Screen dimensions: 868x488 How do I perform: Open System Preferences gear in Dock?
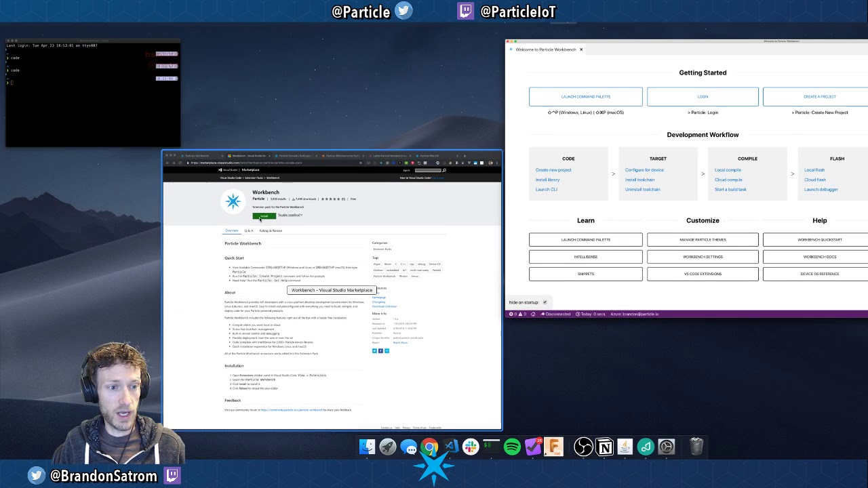point(667,447)
